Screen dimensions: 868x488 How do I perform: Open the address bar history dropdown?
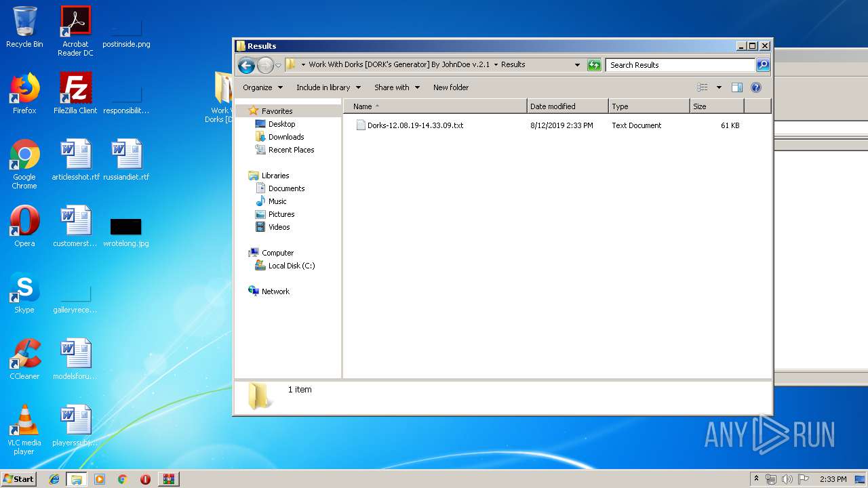[577, 65]
